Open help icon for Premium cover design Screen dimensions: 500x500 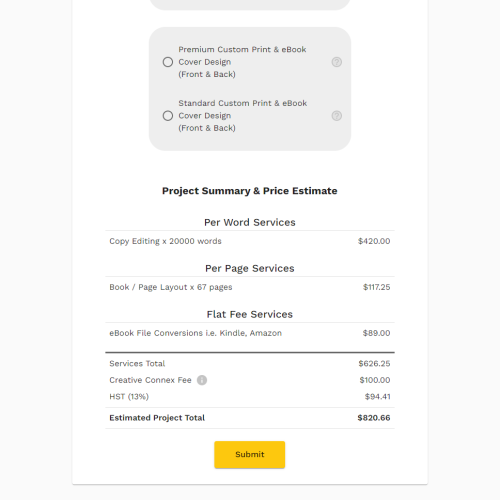337,62
